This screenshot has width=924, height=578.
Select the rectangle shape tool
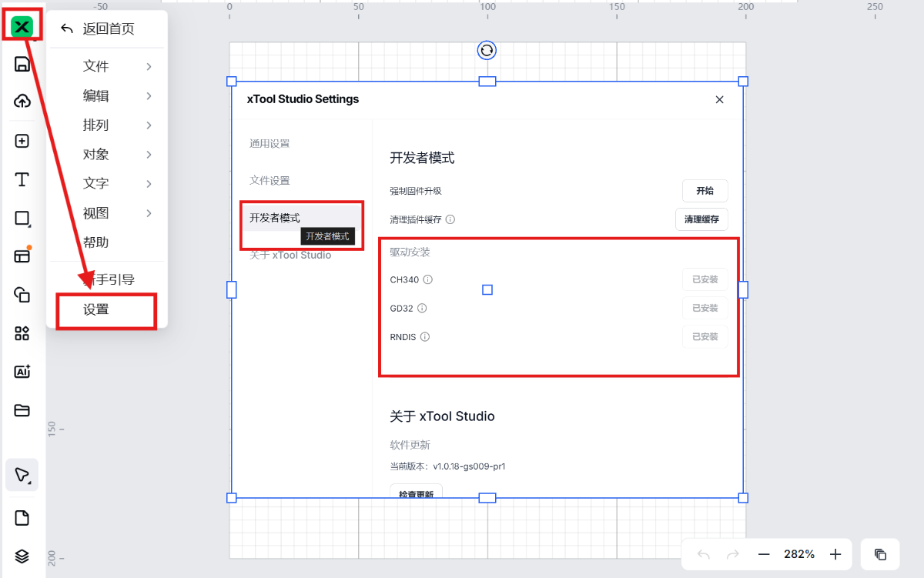(x=22, y=219)
